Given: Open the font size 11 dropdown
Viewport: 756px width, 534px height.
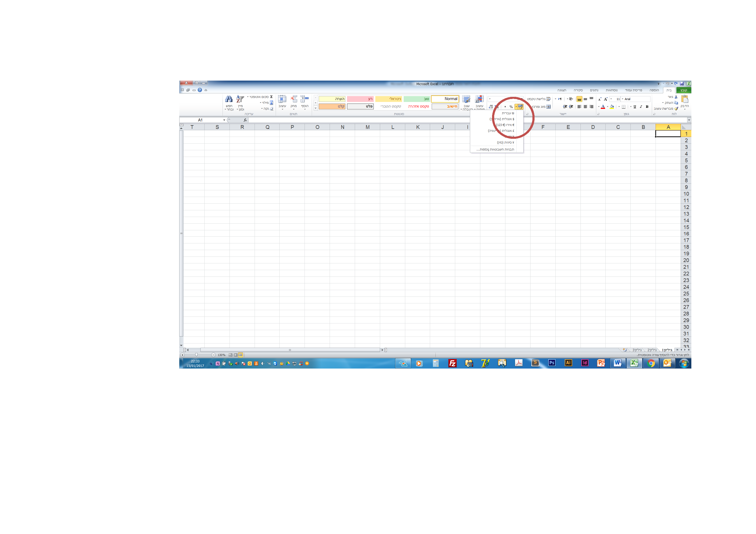Looking at the screenshot, I should [611, 99].
